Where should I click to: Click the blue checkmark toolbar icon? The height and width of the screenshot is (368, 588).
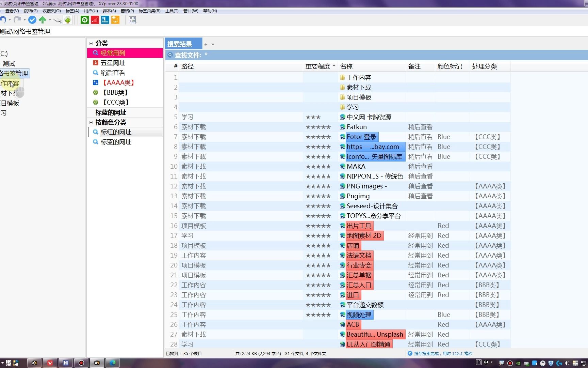(32, 20)
